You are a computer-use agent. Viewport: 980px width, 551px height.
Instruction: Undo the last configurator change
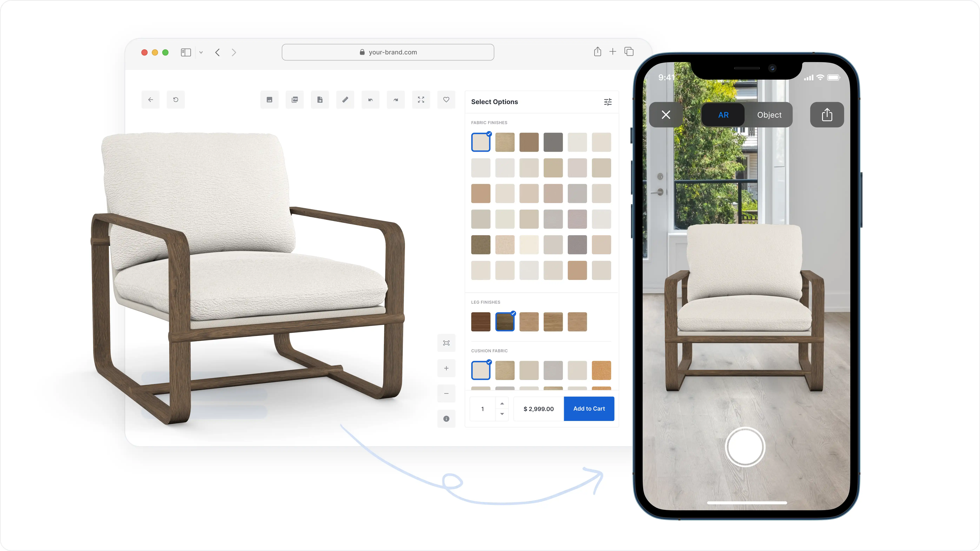[370, 100]
